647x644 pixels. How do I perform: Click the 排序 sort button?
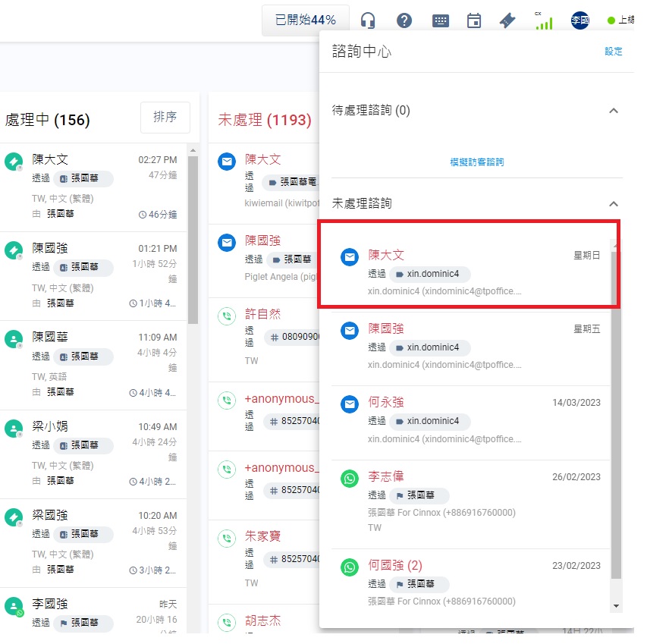click(165, 117)
